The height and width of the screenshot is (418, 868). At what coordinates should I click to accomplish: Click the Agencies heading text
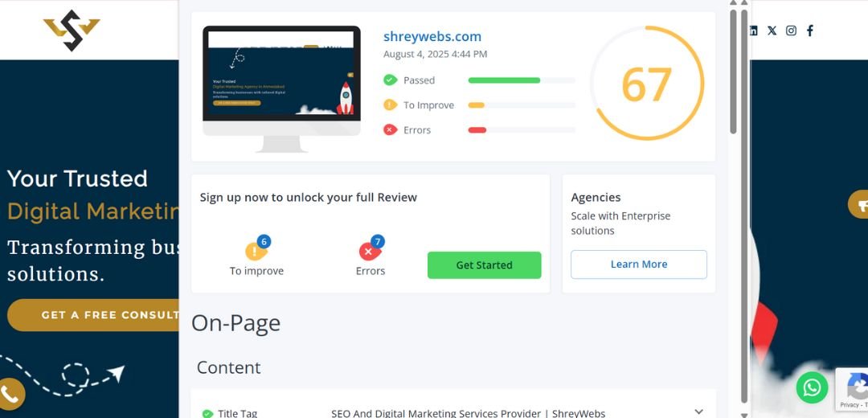(x=596, y=198)
